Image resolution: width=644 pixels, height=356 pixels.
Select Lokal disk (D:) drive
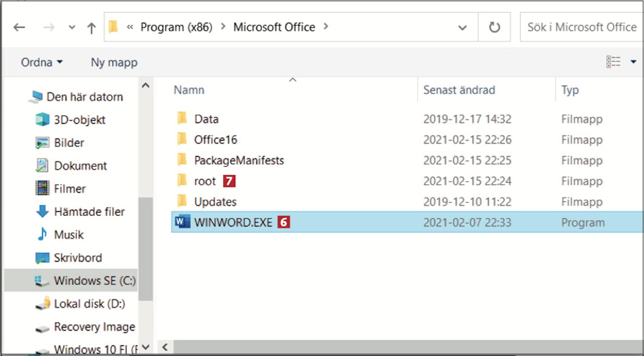(x=89, y=304)
